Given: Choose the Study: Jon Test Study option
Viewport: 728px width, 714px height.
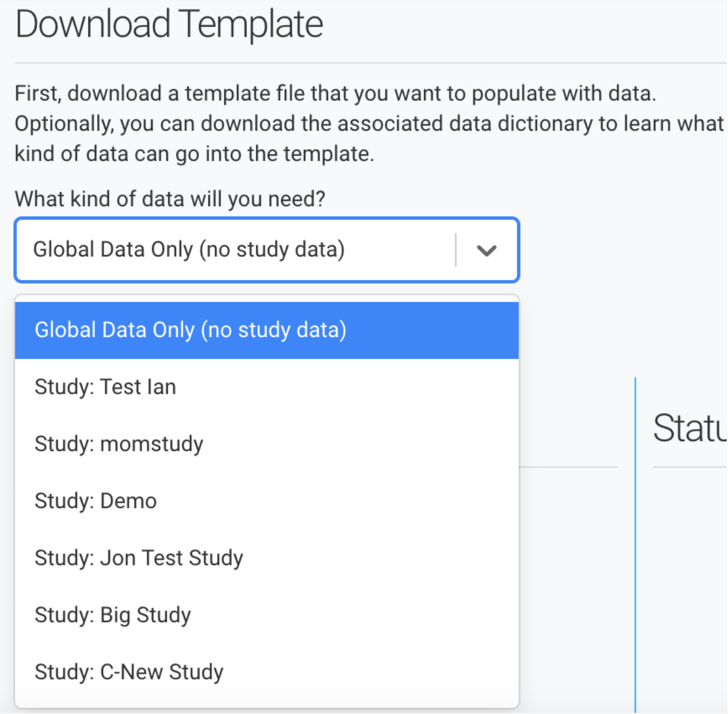Looking at the screenshot, I should coord(139,558).
